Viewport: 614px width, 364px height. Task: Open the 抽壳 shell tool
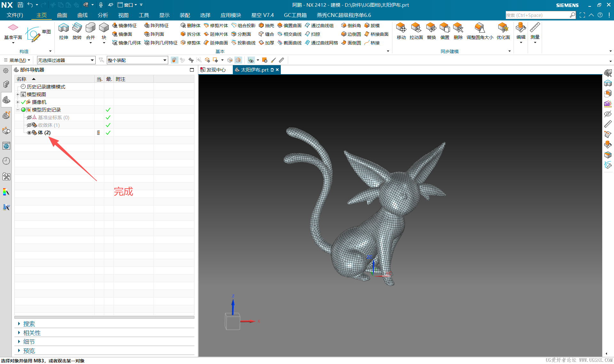[266, 26]
